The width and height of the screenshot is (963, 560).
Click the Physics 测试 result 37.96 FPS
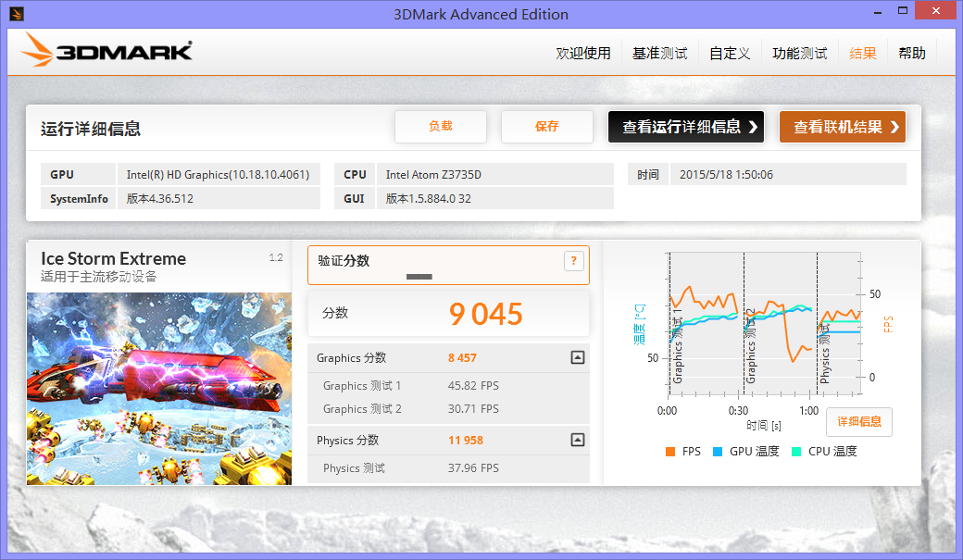[473, 467]
